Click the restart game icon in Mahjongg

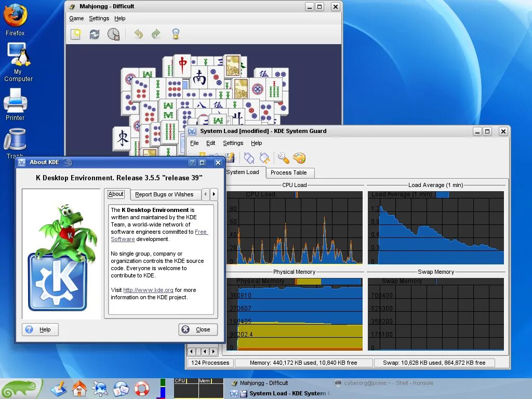(x=95, y=34)
